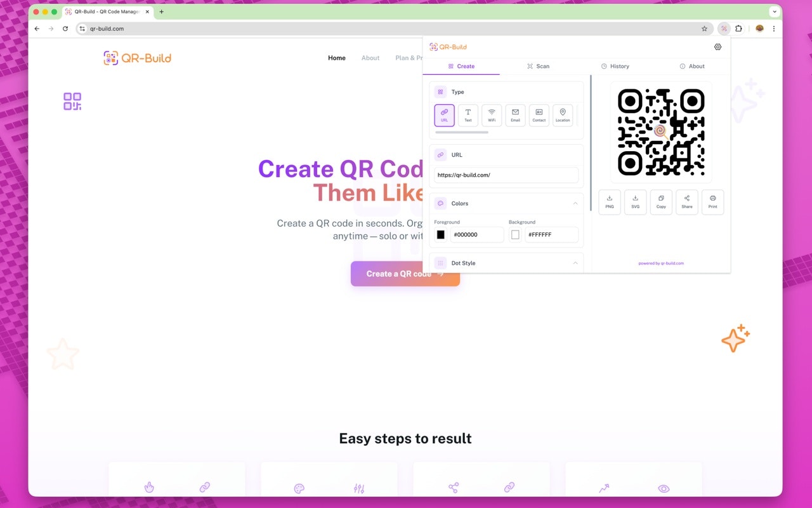Click the type list horizontal scrollbar
This screenshot has width=812, height=508.
click(462, 132)
